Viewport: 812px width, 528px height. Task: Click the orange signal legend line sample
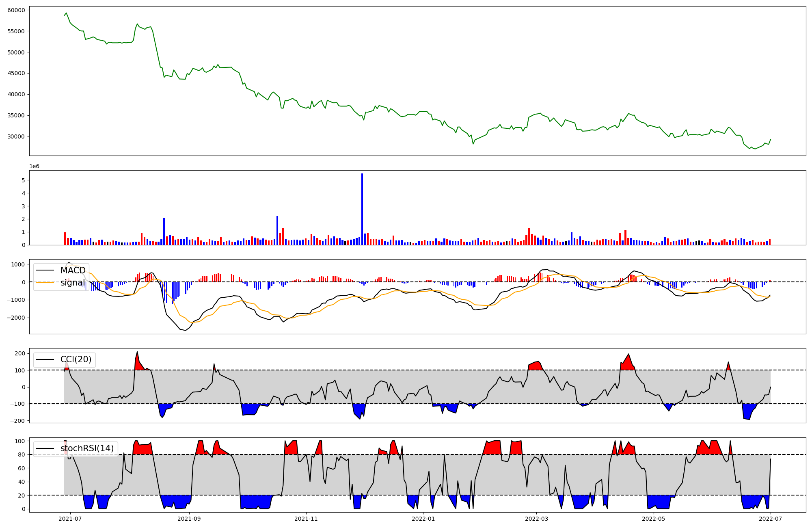coord(45,283)
